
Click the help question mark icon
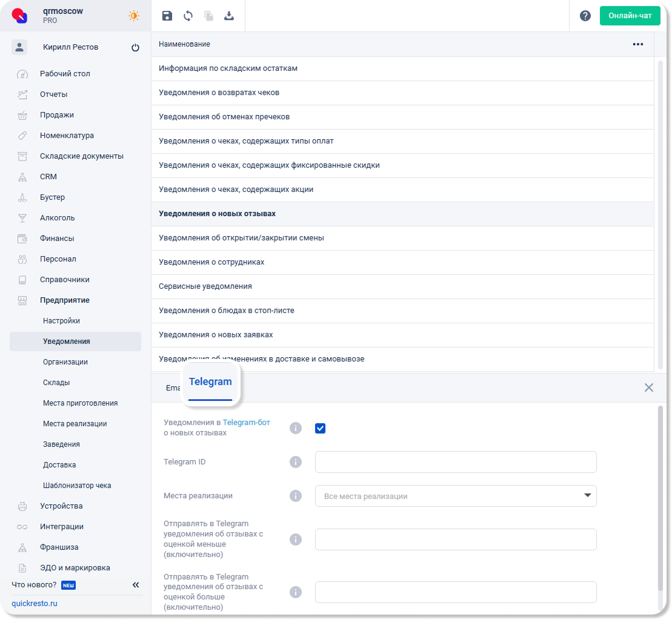pos(585,16)
